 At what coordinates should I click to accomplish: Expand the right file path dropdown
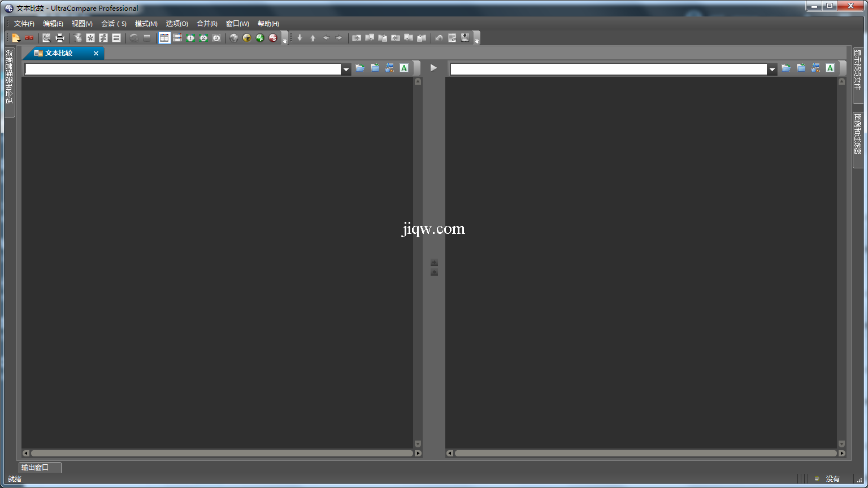pyautogui.click(x=772, y=69)
